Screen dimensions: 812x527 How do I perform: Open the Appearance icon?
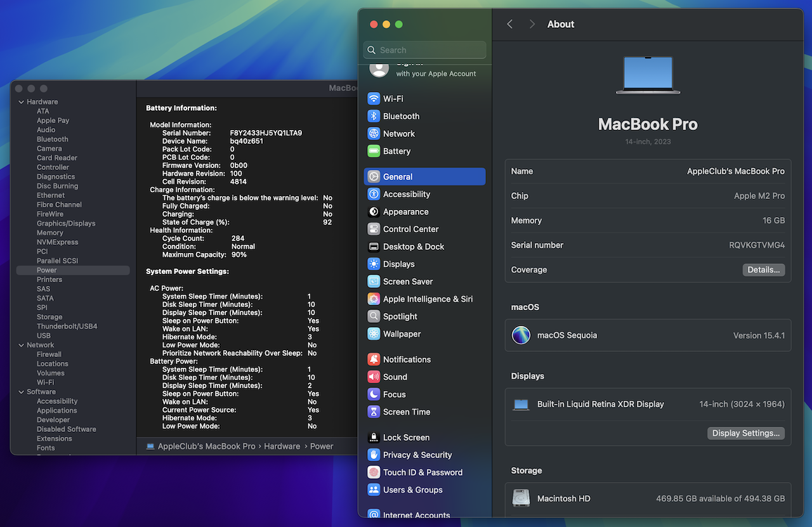point(374,212)
